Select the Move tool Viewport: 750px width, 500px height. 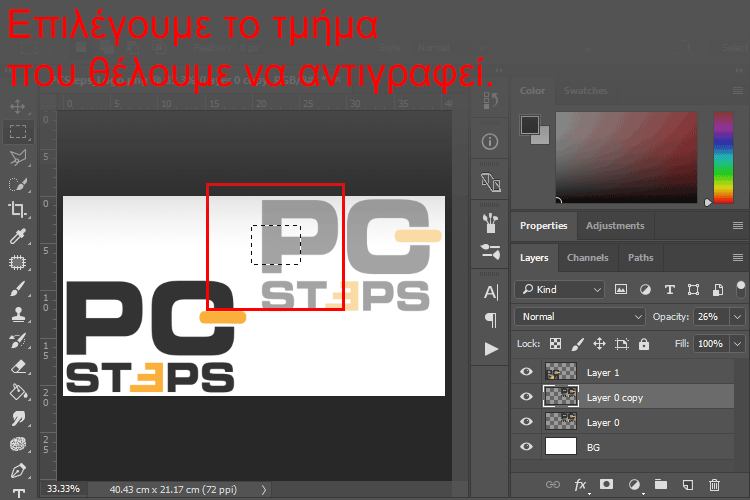coord(18,106)
